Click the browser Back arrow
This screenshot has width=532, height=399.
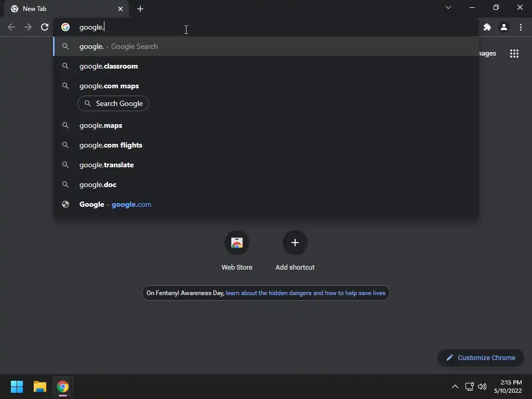coord(11,27)
